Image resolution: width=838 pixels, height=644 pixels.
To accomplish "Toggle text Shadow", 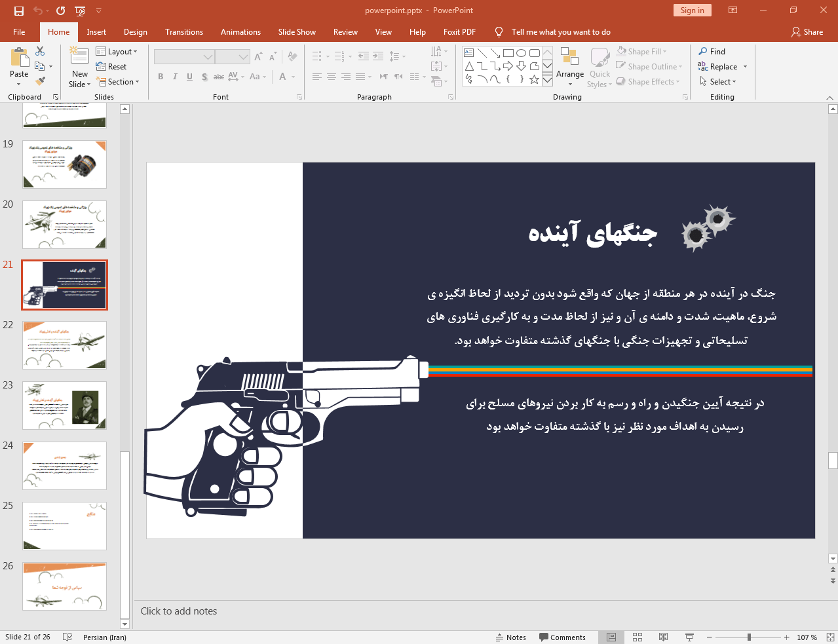I will (204, 77).
